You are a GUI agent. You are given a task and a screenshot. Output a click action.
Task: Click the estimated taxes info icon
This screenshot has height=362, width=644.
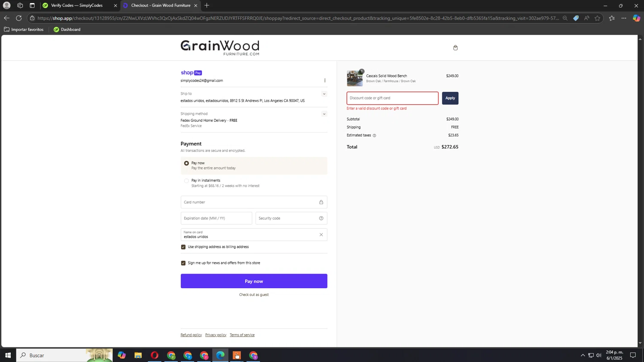(374, 136)
